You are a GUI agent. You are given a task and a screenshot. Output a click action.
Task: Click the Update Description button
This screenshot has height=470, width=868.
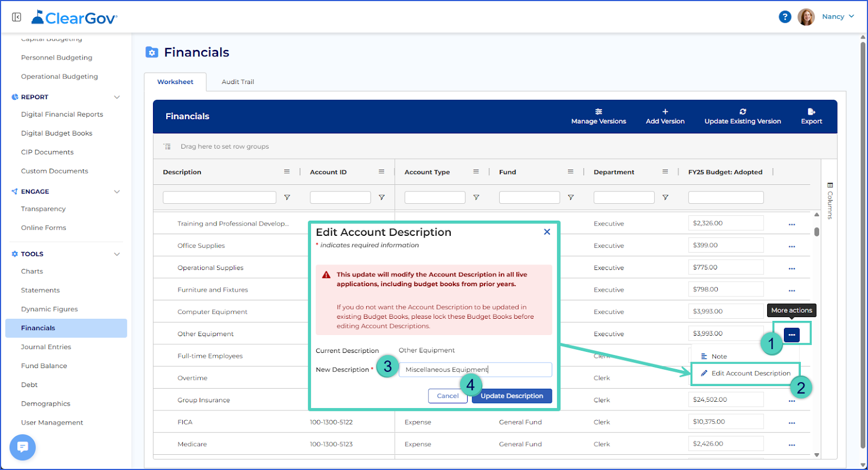pos(512,396)
